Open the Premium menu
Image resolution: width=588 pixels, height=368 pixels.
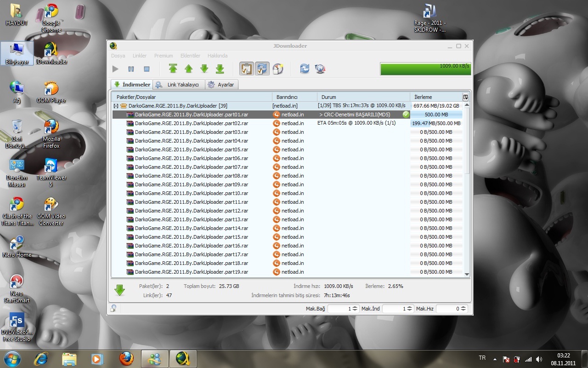tap(164, 56)
